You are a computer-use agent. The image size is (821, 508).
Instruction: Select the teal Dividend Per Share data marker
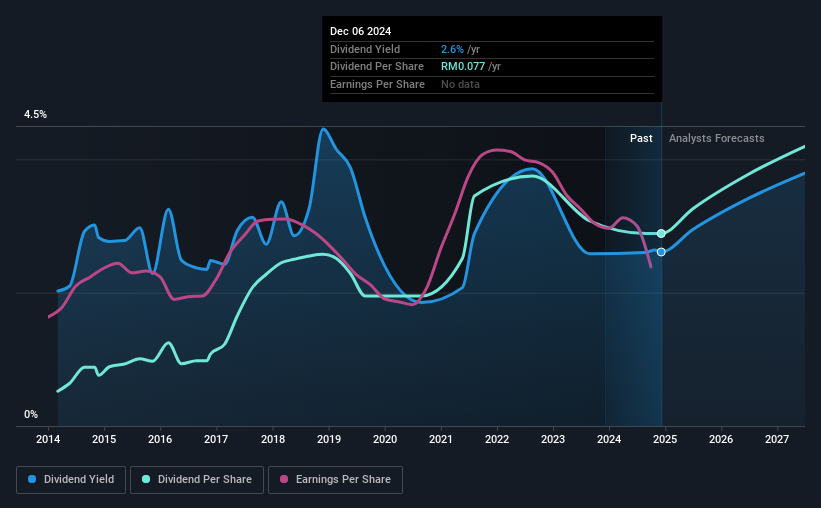click(661, 234)
